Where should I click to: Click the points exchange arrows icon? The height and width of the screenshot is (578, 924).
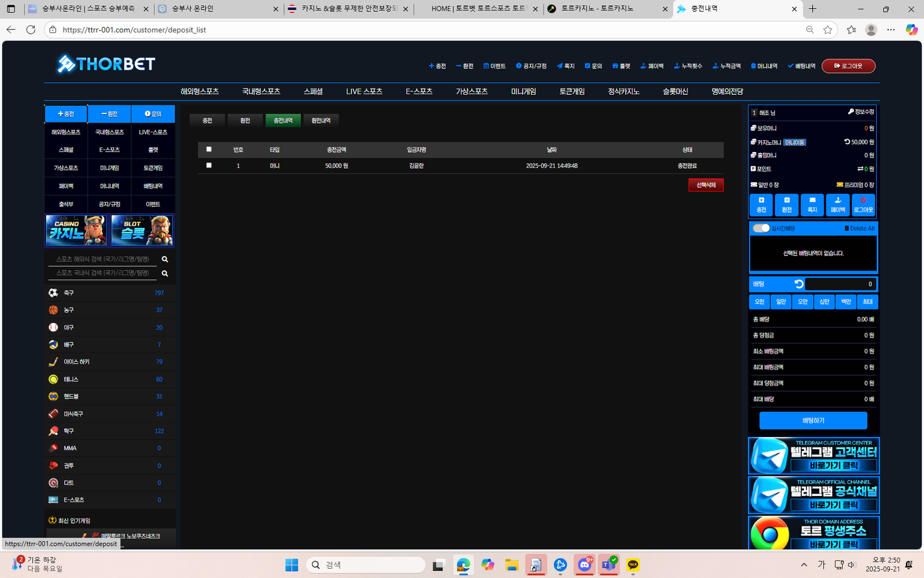[x=860, y=169]
